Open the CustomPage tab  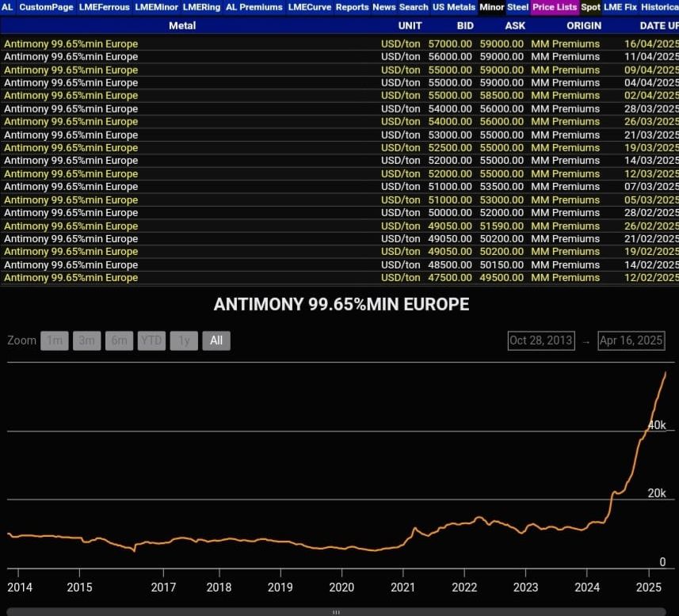coord(46,7)
